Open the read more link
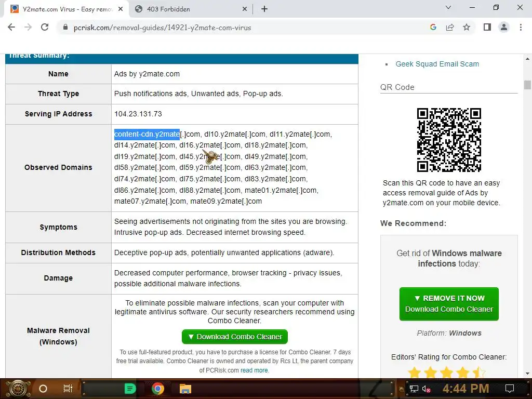This screenshot has width=532, height=399. (254, 370)
